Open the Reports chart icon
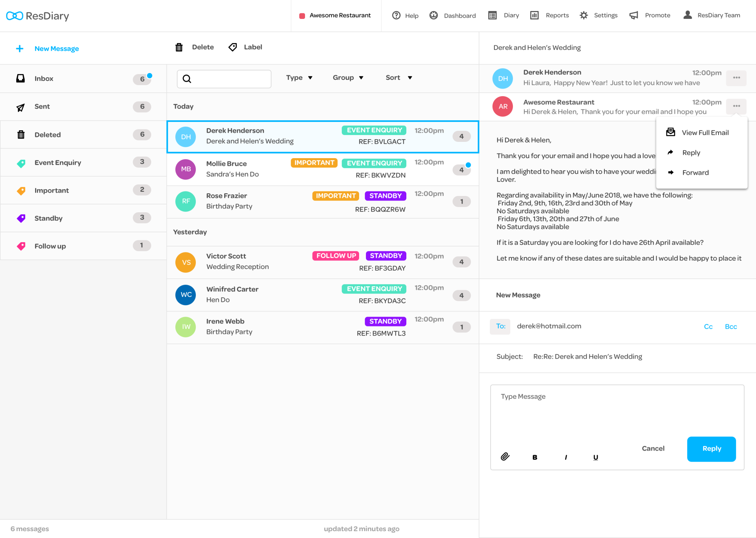Image resolution: width=756 pixels, height=538 pixels. (x=534, y=16)
